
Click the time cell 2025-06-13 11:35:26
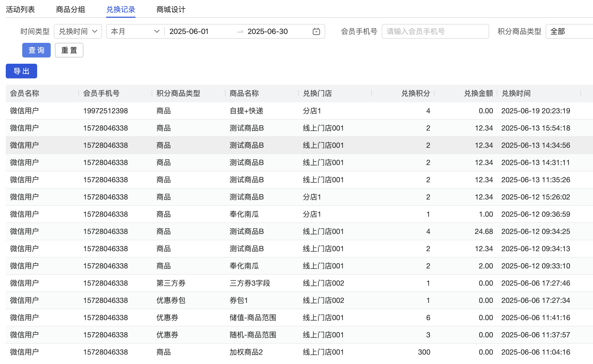click(536, 180)
